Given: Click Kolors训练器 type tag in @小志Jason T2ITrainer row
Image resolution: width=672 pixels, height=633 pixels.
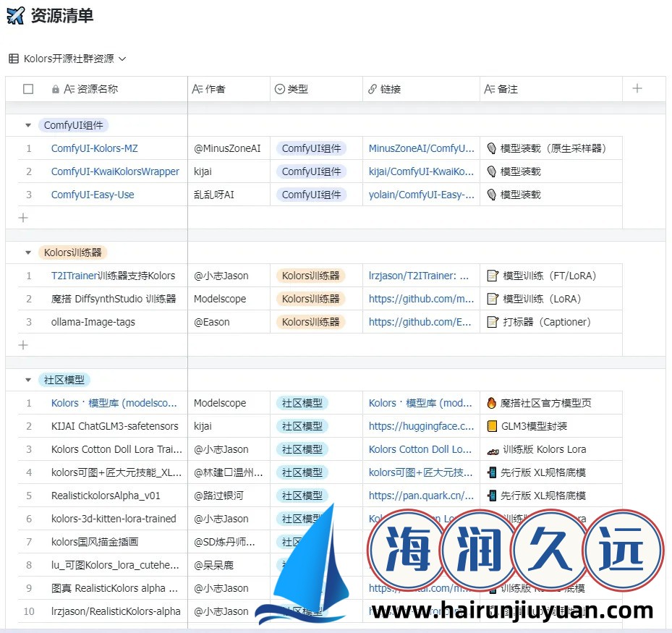Looking at the screenshot, I should (x=310, y=276).
